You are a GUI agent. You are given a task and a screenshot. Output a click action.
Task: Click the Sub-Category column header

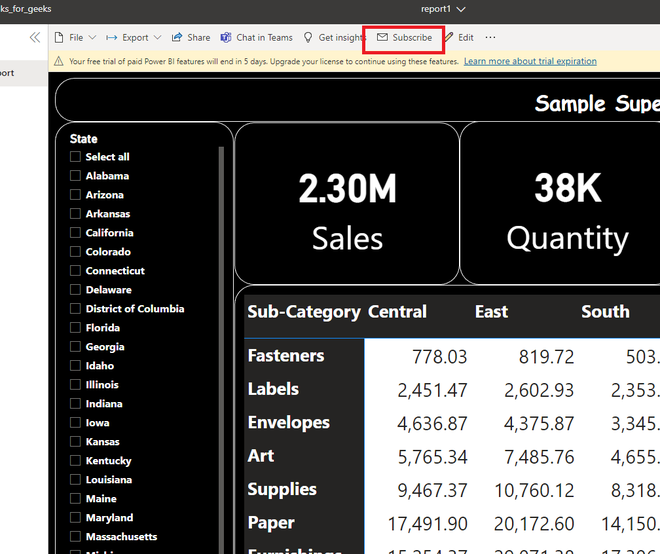(303, 312)
